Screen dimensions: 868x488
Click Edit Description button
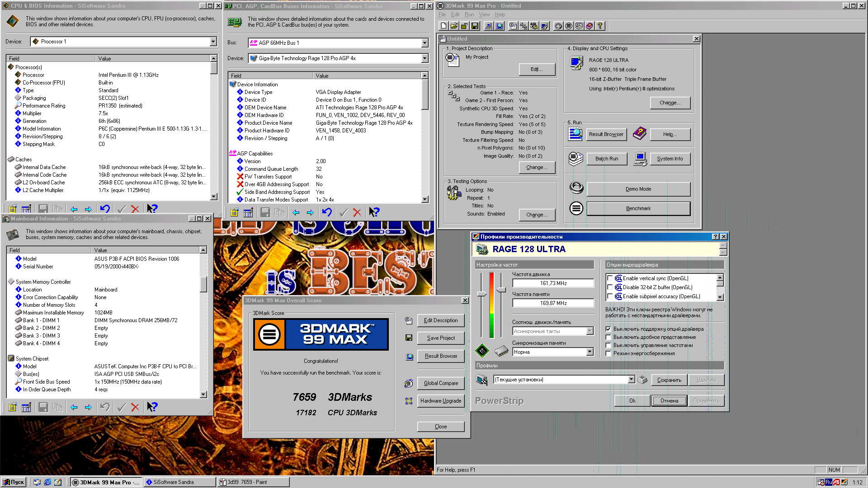[441, 320]
